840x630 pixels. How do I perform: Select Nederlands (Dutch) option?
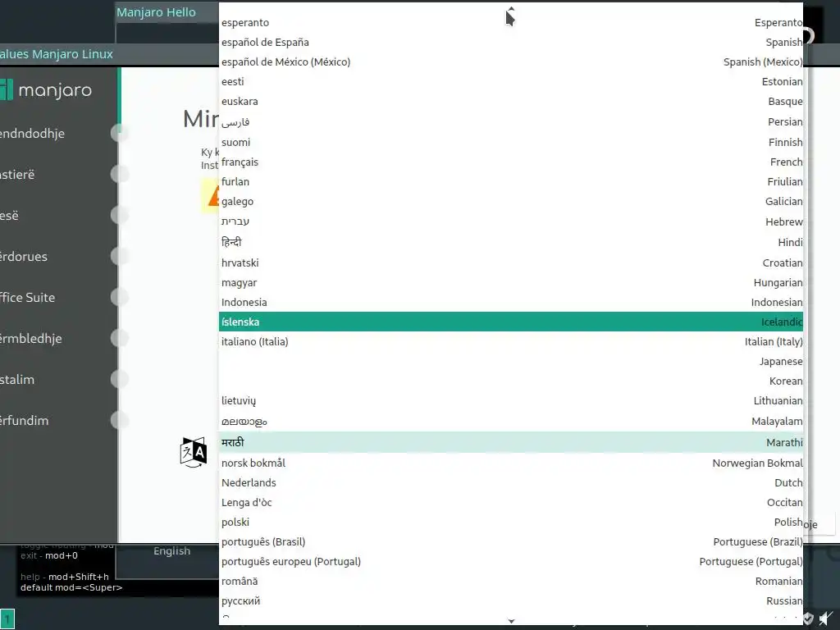click(511, 483)
